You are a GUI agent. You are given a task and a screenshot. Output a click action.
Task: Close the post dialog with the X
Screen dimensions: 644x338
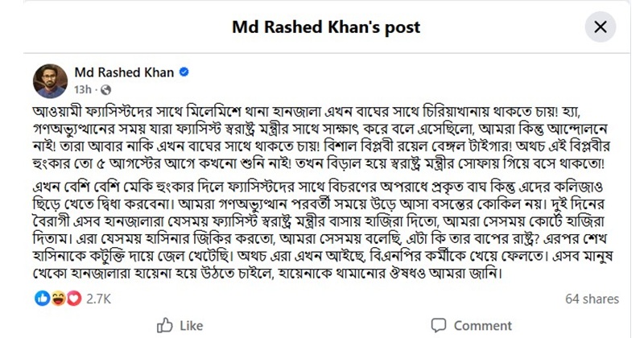point(600,27)
